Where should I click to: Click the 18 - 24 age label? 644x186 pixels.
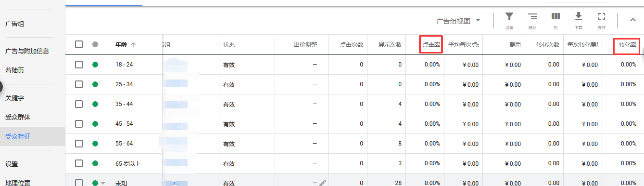[x=124, y=65]
